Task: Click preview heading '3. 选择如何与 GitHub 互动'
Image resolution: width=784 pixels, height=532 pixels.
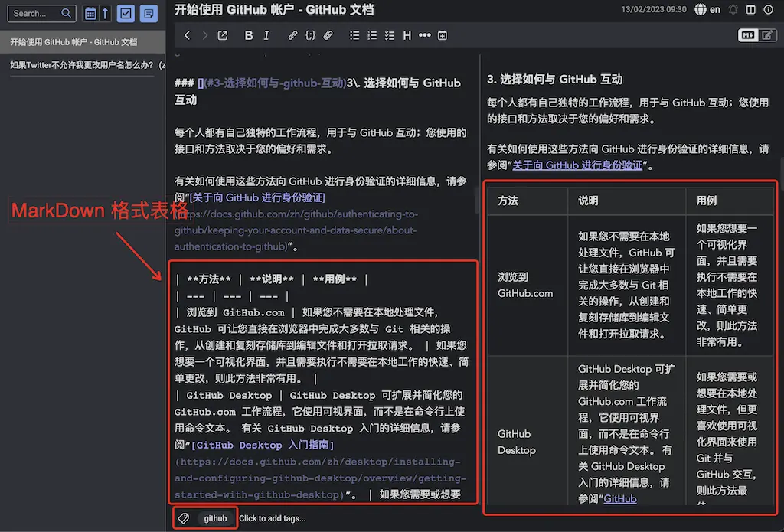Action: pos(554,79)
